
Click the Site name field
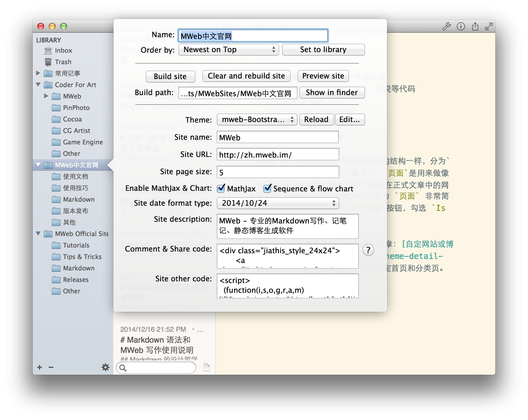[277, 137]
